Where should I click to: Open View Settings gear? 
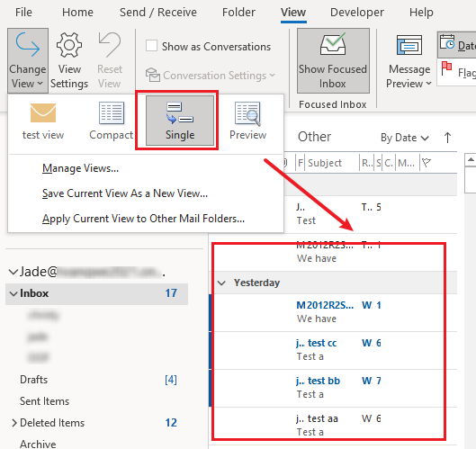click(69, 60)
